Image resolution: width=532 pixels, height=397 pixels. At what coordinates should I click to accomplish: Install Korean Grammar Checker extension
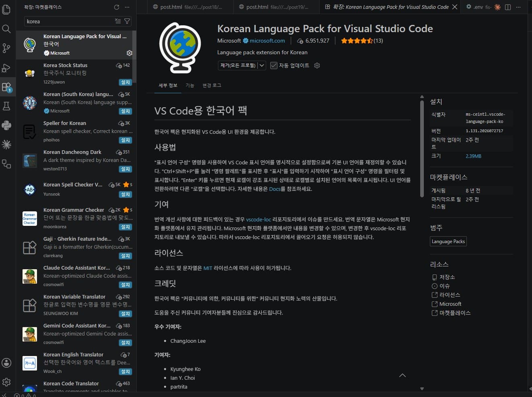[125, 227]
